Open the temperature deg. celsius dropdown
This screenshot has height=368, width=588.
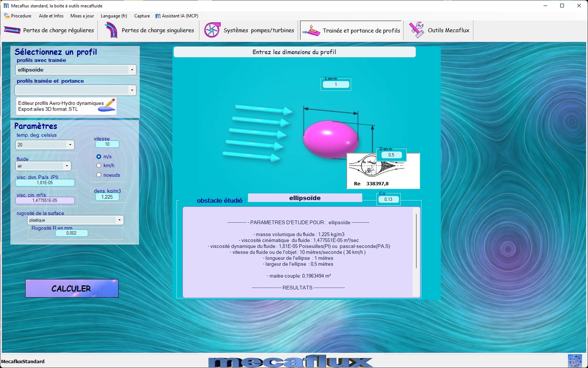[70, 145]
